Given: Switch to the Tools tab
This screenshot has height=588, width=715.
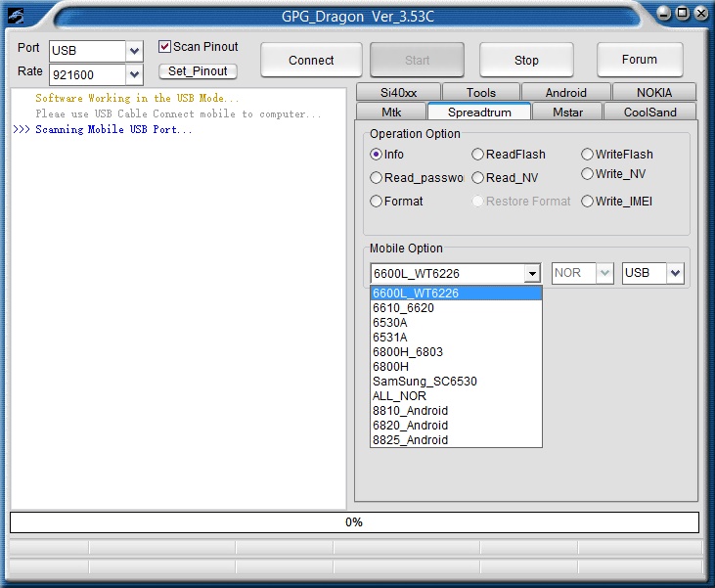Looking at the screenshot, I should click(x=481, y=92).
